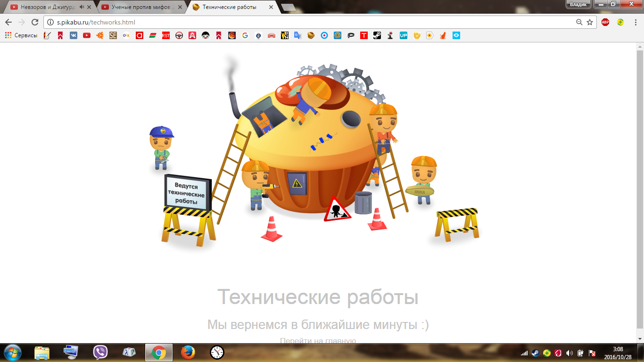The image size is (644, 362).
Task: Click the Перейти на главную link
Action: [x=318, y=340]
